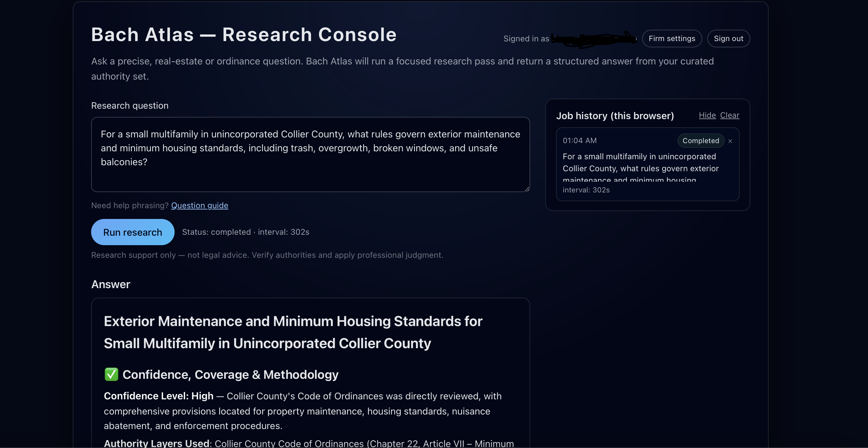Select the status completed interval text
The height and width of the screenshot is (448, 868).
pos(245,232)
